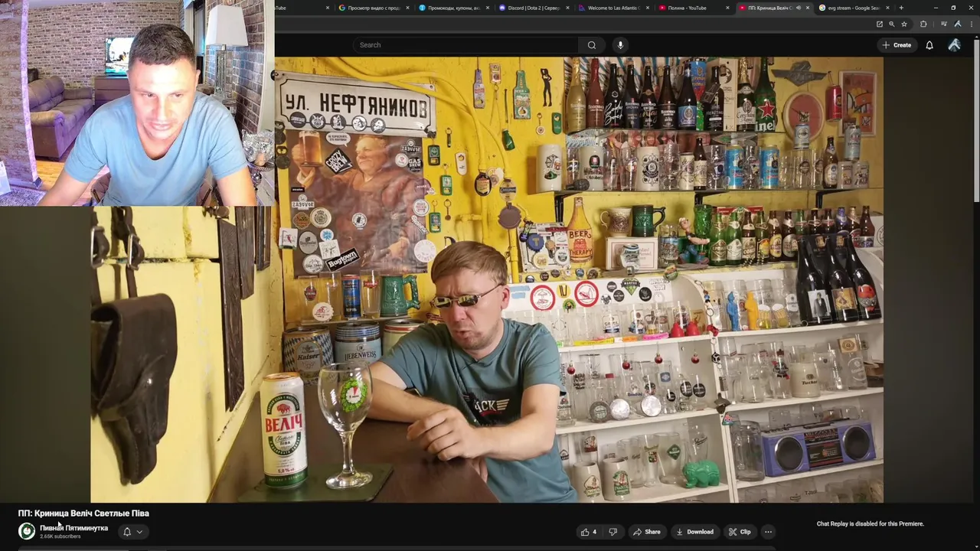This screenshot has width=980, height=551.
Task: Open Chrome three-dot menu
Action: pos(970,24)
